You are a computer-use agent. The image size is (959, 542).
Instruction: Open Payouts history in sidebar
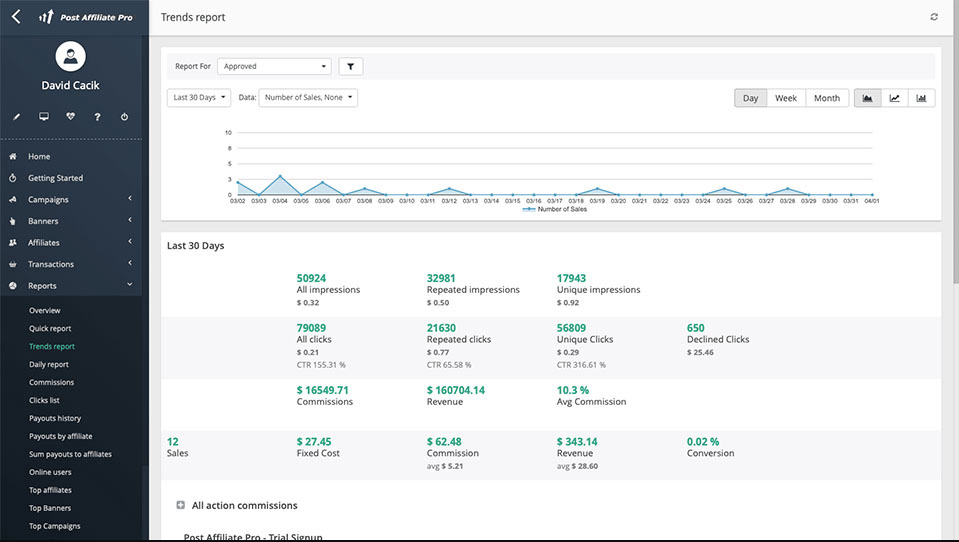point(55,418)
